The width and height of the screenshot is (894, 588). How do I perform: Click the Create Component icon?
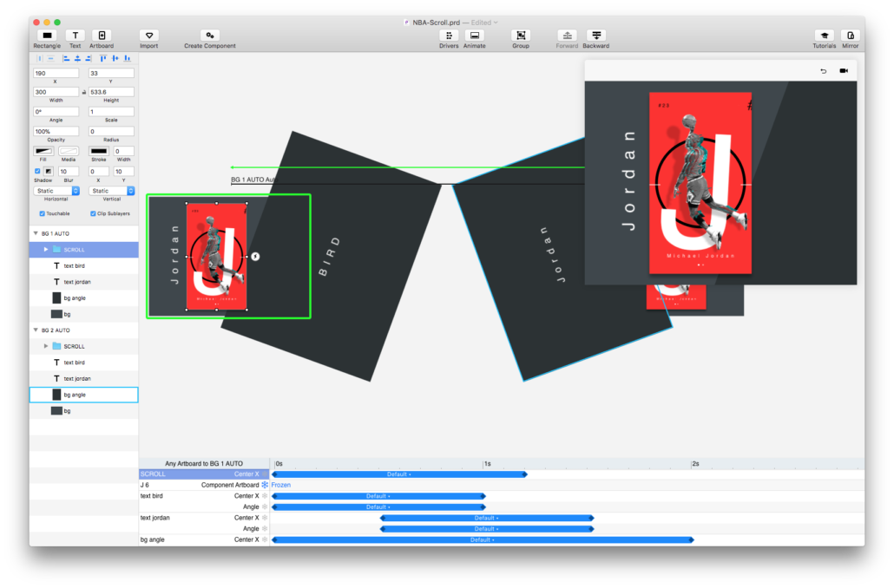(x=210, y=36)
